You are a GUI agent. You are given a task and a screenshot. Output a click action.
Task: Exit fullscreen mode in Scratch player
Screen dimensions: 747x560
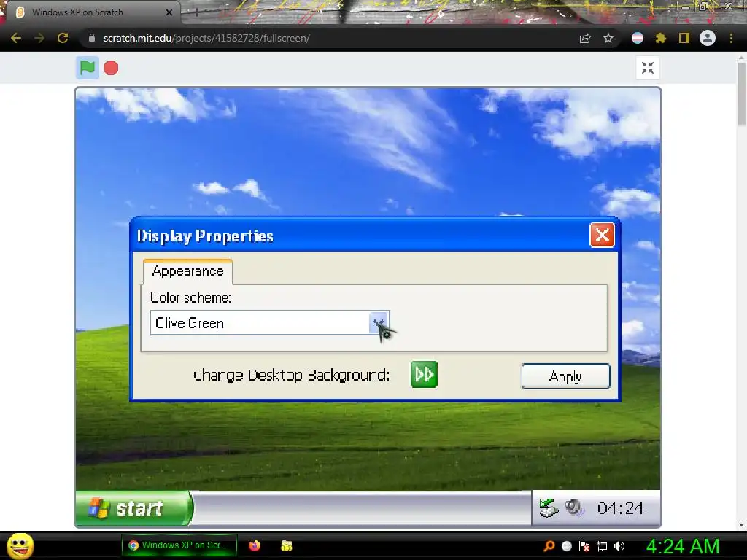click(648, 68)
